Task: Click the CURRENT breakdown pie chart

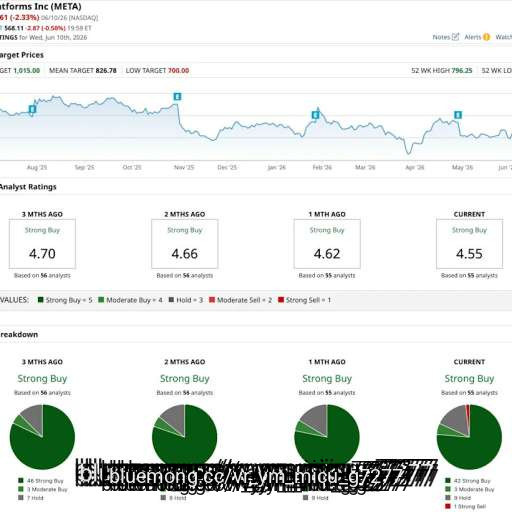Action: pos(469,437)
